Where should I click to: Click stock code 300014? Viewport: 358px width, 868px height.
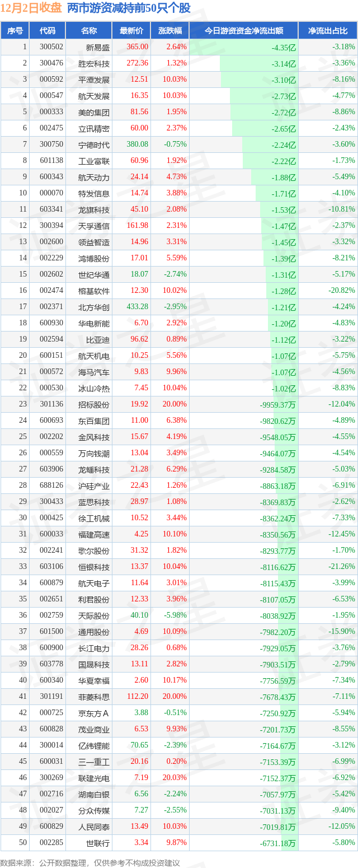point(51,745)
